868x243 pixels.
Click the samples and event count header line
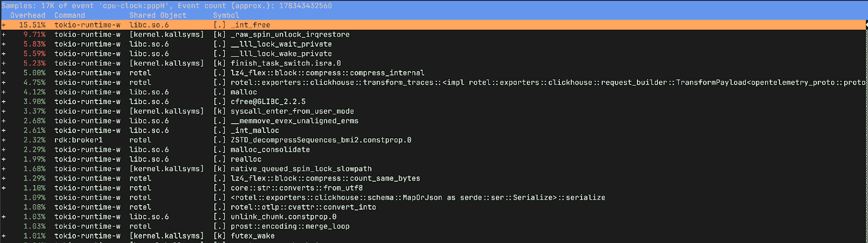(x=167, y=5)
